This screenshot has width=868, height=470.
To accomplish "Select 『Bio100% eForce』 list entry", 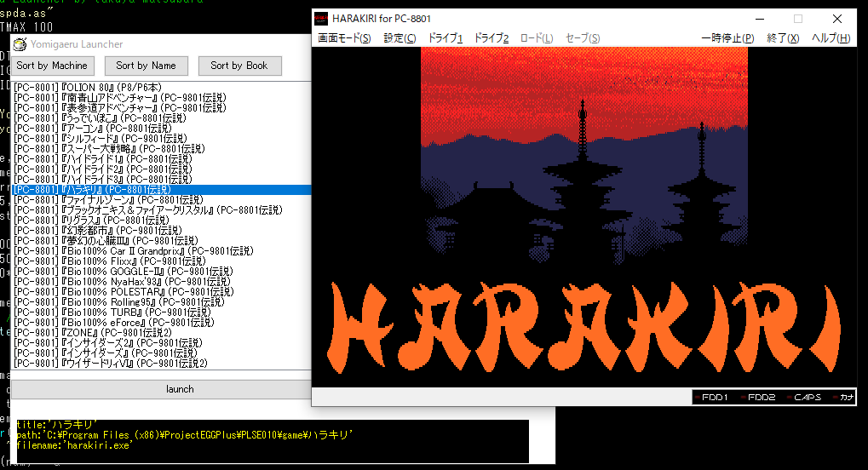I will [x=161, y=323].
